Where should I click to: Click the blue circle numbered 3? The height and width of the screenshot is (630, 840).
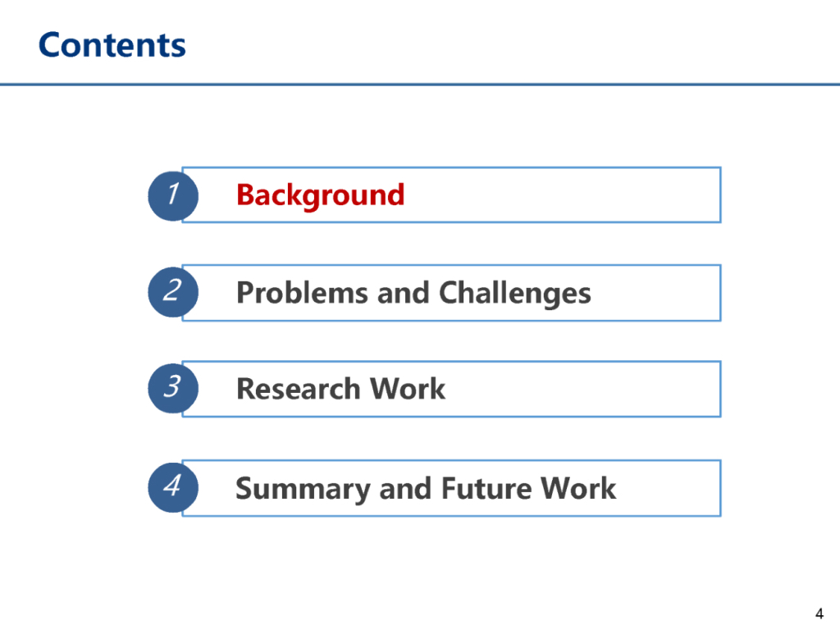coord(172,389)
